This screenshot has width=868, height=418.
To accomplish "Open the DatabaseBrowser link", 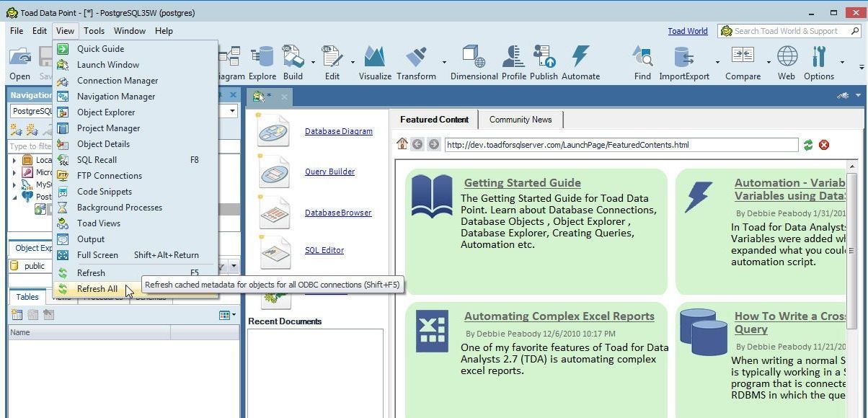I will pos(338,213).
